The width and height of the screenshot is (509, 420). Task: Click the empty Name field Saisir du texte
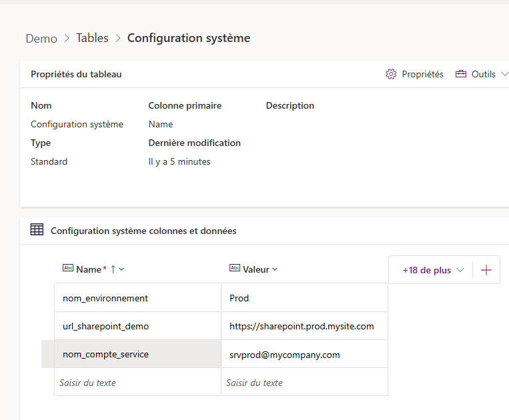[x=137, y=382]
